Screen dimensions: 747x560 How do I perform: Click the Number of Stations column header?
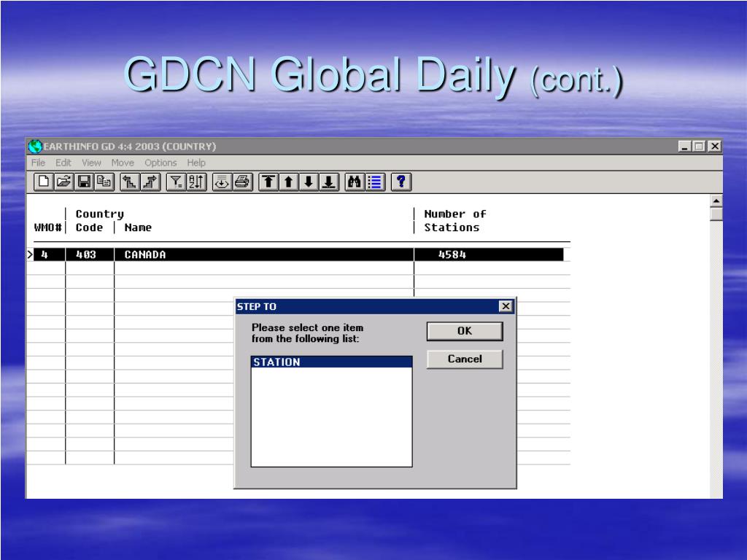(x=455, y=221)
